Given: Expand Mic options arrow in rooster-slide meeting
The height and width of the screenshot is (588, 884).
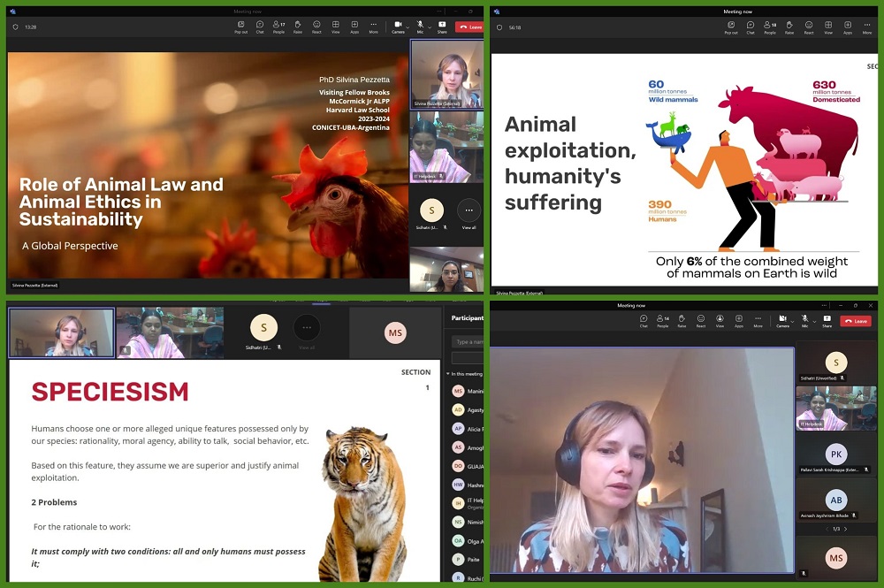Looking at the screenshot, I should click(430, 27).
